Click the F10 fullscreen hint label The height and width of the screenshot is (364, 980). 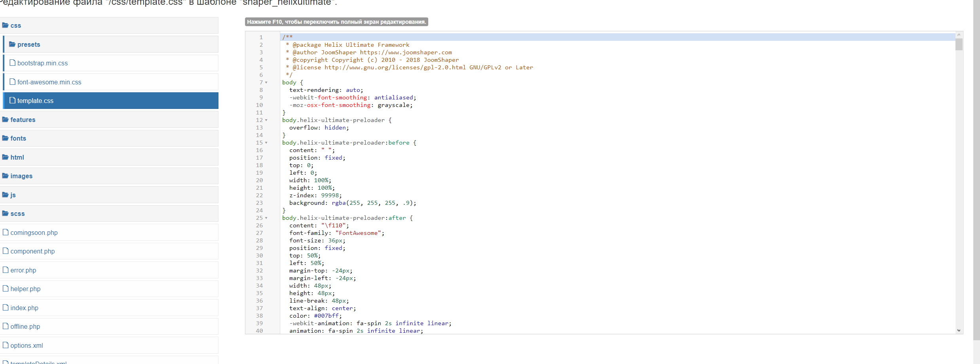(336, 22)
